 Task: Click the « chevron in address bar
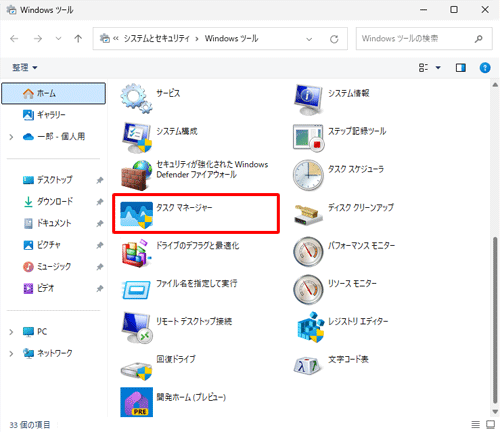coord(116,39)
